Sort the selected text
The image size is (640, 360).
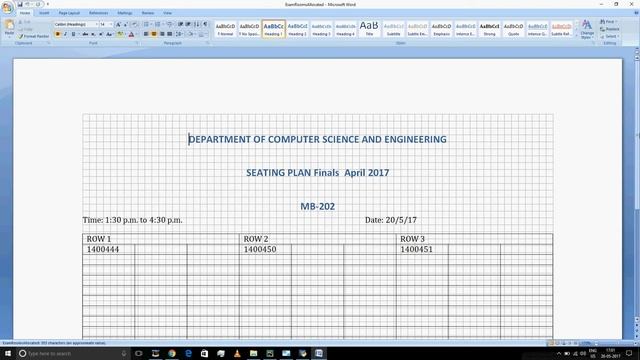pyautogui.click(x=197, y=24)
